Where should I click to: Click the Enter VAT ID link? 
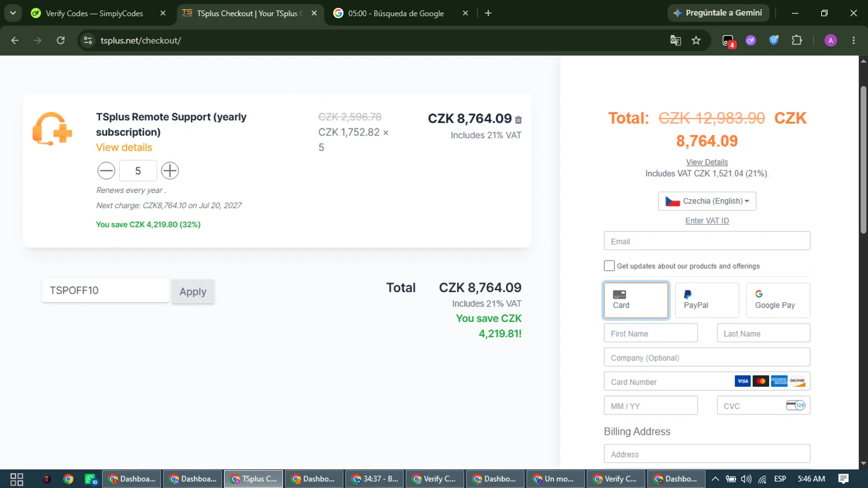click(707, 221)
